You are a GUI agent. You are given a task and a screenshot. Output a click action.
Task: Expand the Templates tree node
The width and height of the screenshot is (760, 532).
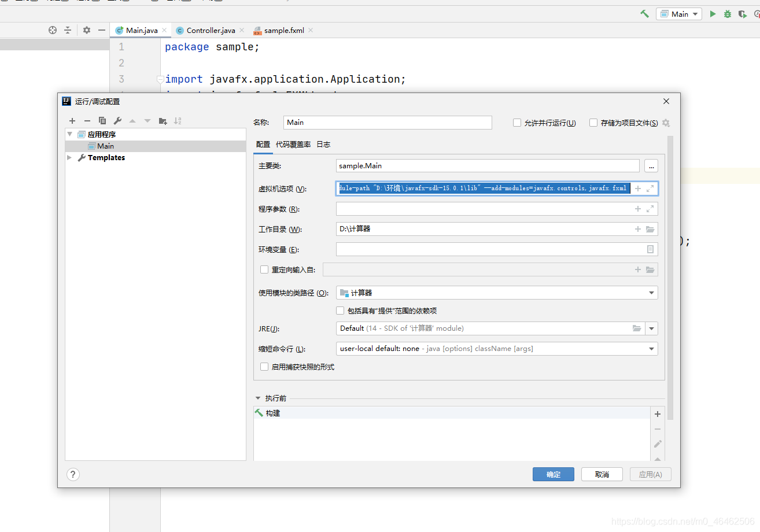[x=70, y=157]
